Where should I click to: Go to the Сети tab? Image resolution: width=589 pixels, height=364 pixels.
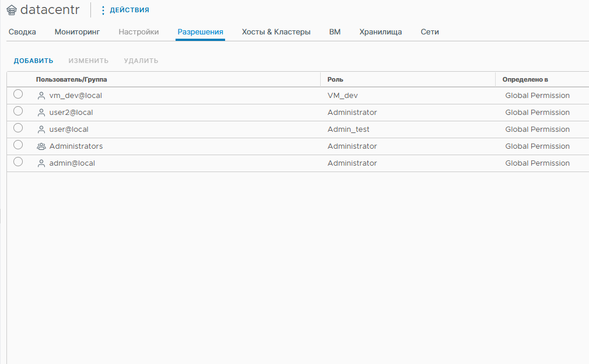430,32
